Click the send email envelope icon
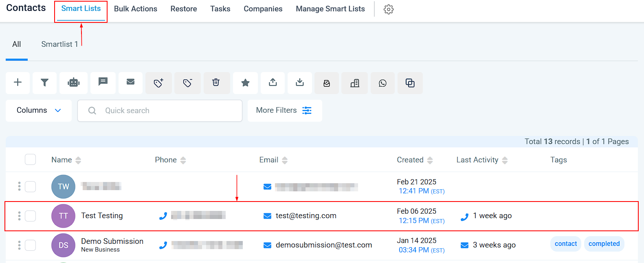The width and height of the screenshot is (644, 263). tap(130, 82)
